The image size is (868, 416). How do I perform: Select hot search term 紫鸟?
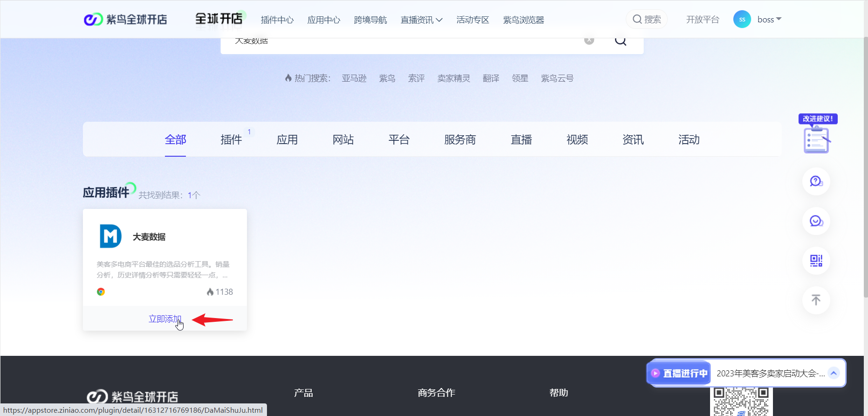click(x=387, y=78)
